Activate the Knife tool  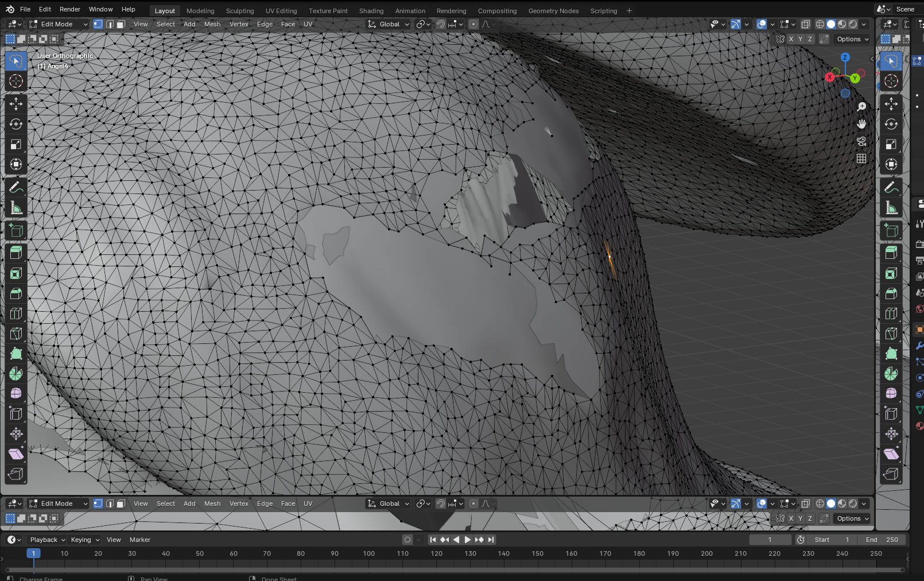(x=16, y=334)
